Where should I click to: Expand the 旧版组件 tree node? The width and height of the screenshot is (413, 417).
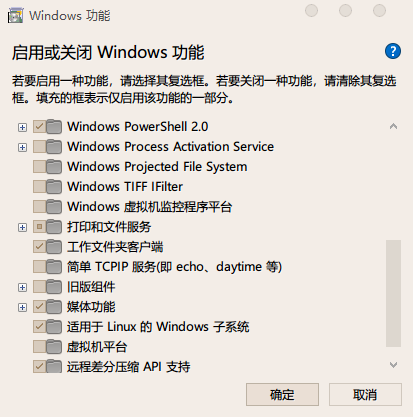[x=22, y=287]
